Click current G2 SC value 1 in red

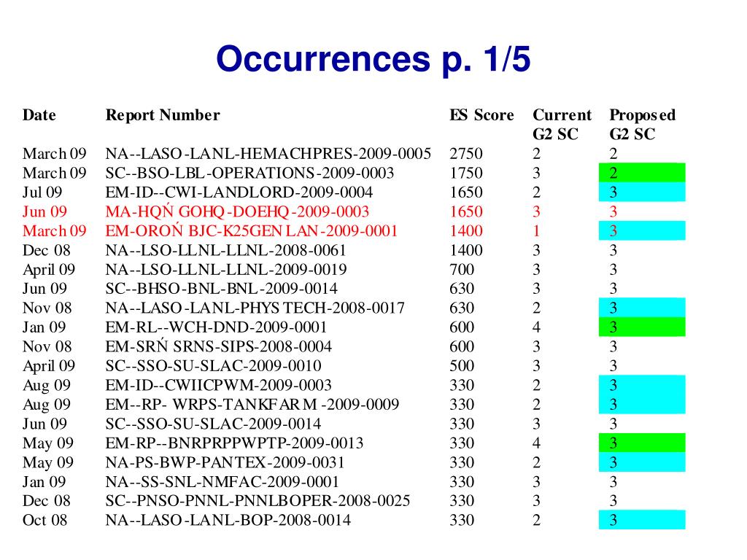point(536,231)
